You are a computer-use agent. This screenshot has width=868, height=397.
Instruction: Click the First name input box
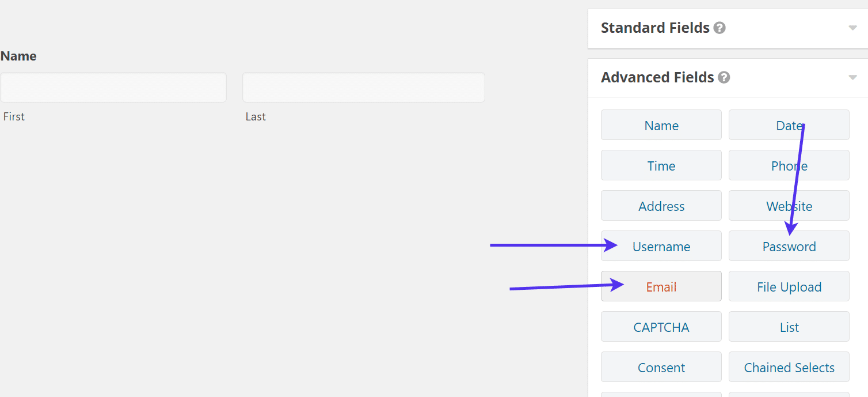[x=113, y=88]
